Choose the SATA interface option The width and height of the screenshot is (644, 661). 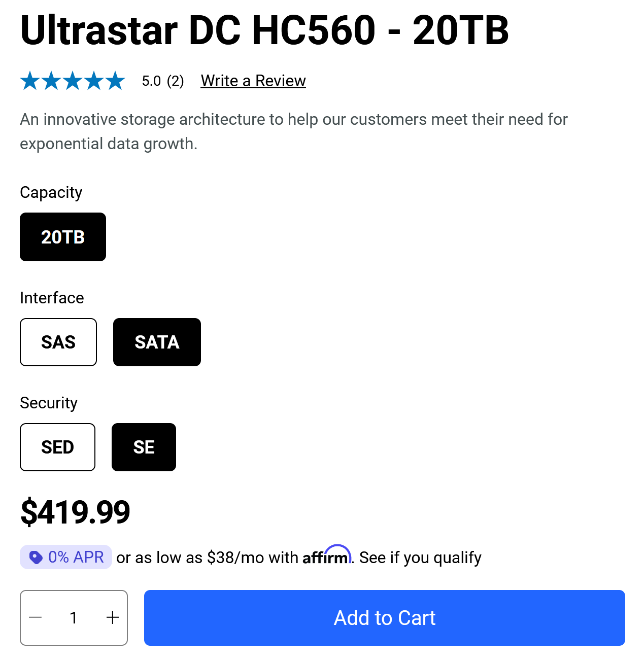(157, 342)
